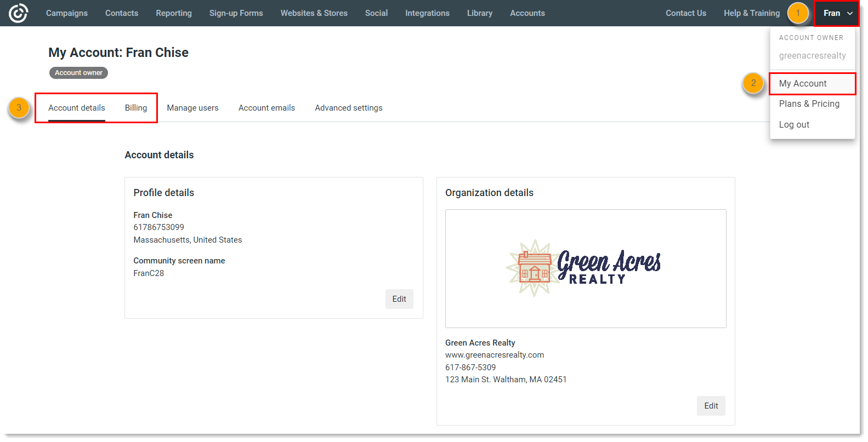Select Sign-up Forms in navigation

236,13
